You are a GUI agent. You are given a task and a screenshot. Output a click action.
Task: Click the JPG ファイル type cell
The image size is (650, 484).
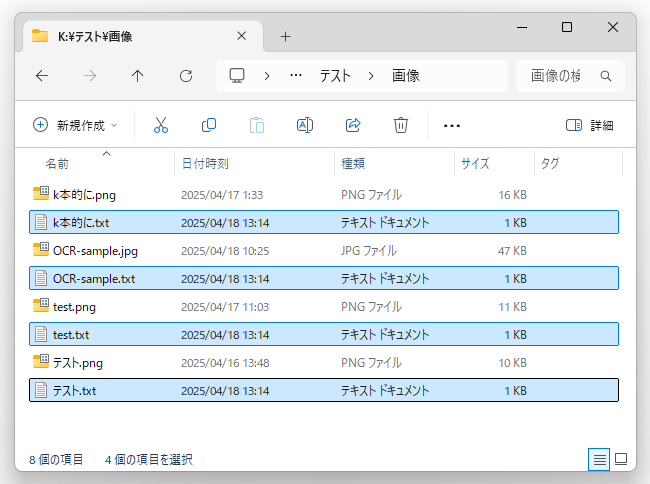click(369, 251)
